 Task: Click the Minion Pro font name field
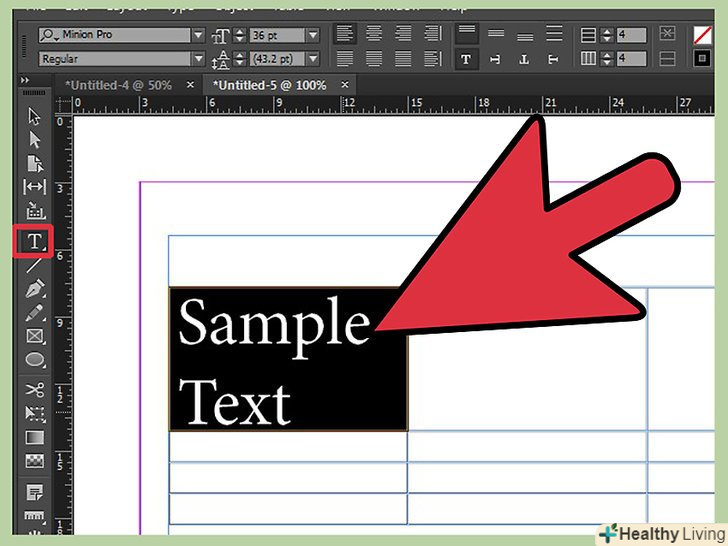point(115,35)
